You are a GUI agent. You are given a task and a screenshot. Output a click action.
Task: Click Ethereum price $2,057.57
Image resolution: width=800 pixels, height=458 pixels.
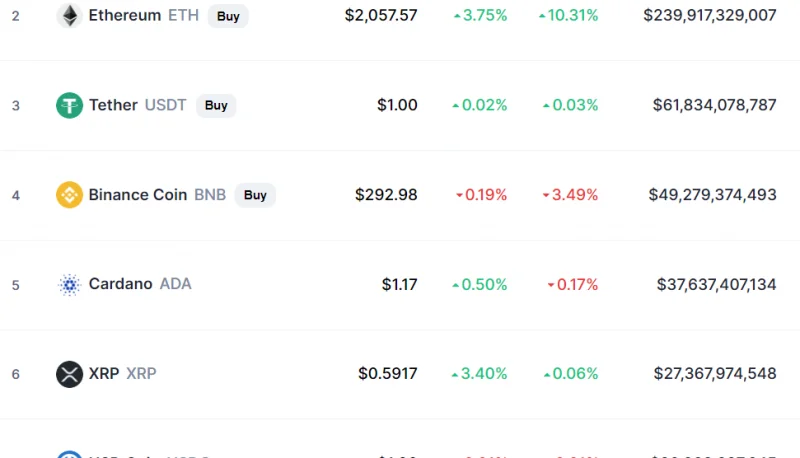(381, 15)
